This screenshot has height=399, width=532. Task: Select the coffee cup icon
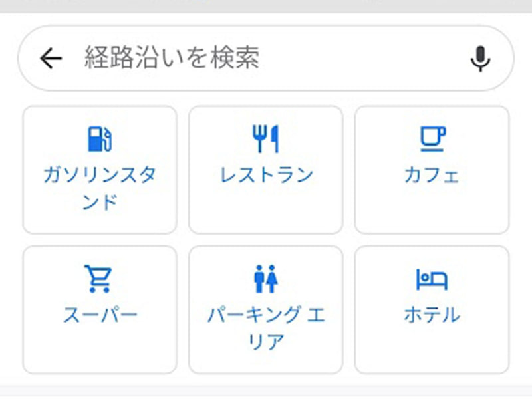432,138
